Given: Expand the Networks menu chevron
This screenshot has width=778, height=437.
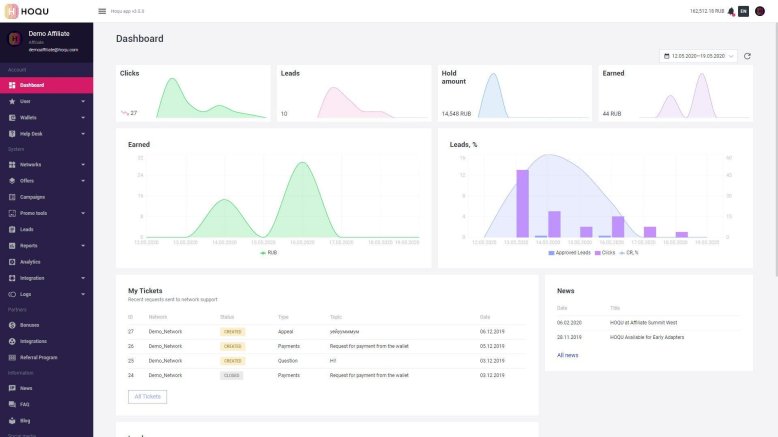Looking at the screenshot, I should (x=83, y=165).
